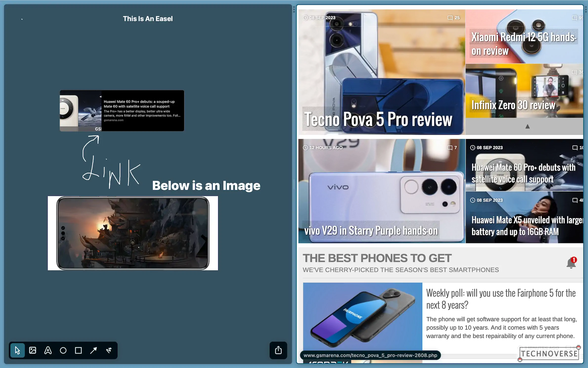Click the '12 HOURS AGO' timestamp
The width and height of the screenshot is (588, 368).
point(326,148)
